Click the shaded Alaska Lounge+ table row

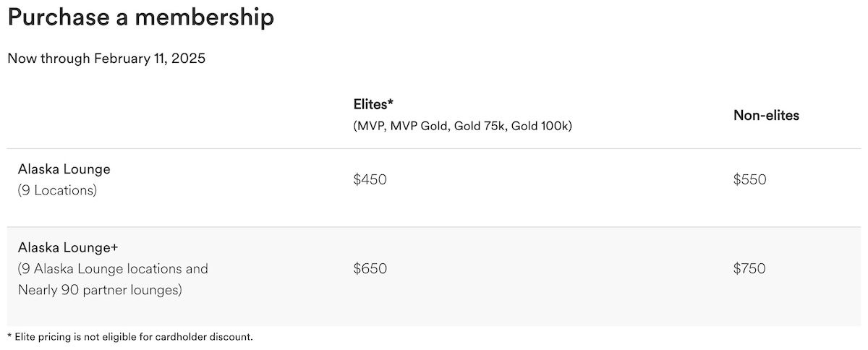click(434, 276)
